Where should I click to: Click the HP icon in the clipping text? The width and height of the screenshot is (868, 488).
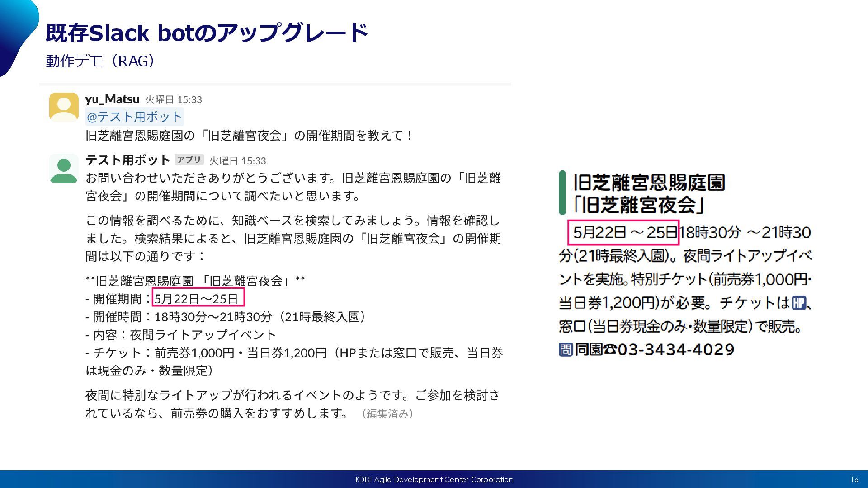coord(799,303)
